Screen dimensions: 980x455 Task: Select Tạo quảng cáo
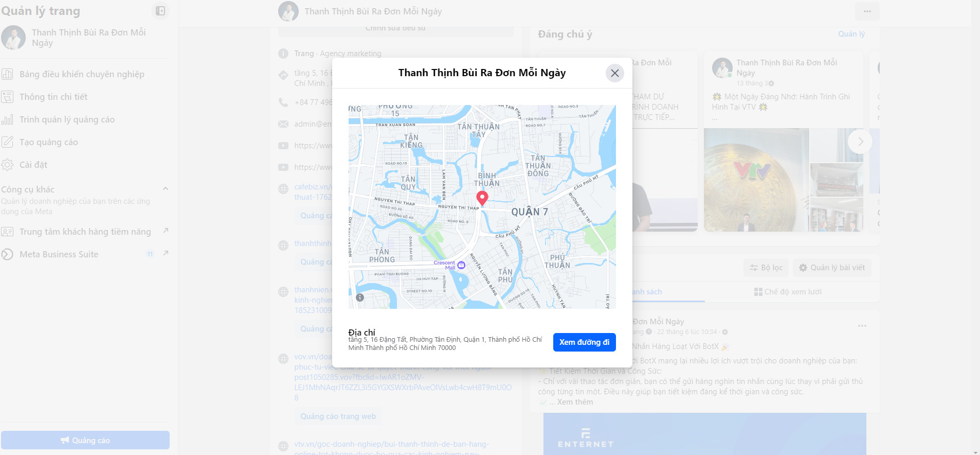[85, 142]
